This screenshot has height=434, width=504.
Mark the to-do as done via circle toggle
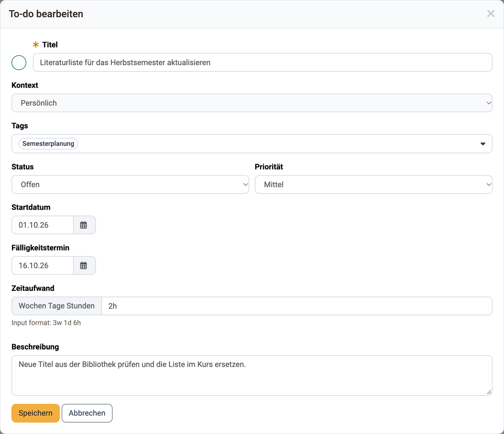coord(19,63)
